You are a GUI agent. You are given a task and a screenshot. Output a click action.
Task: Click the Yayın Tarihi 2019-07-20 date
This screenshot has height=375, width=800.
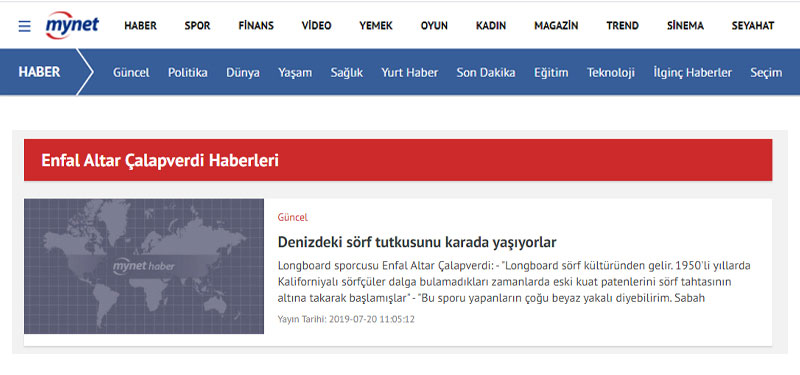tap(346, 319)
